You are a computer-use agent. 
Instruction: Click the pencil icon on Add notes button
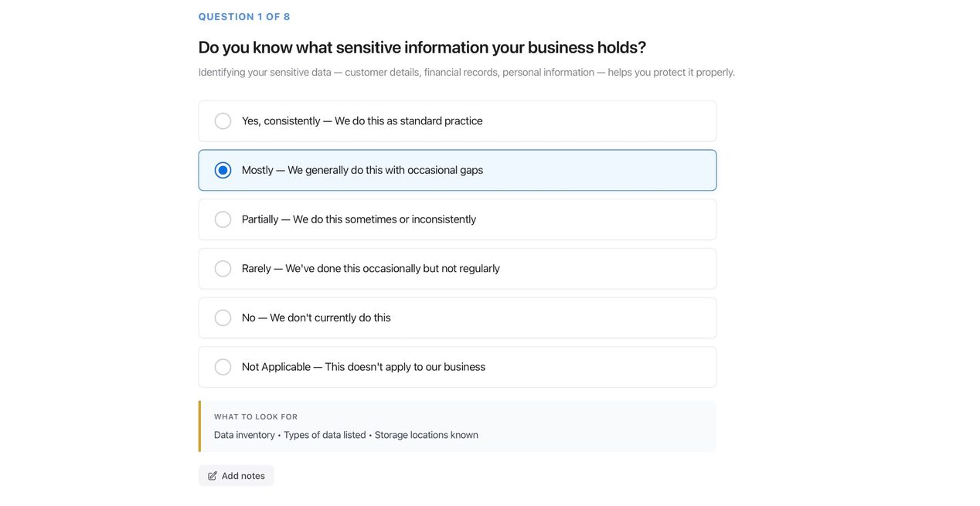click(210, 474)
